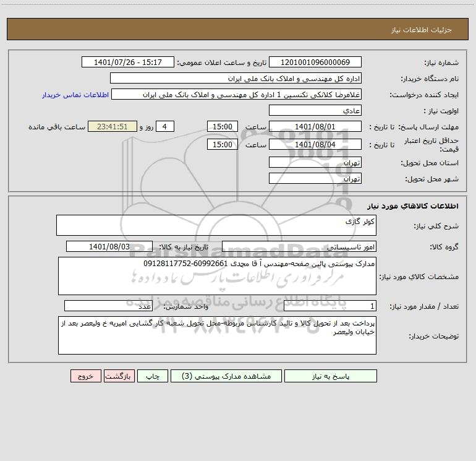Click the واحد شمارش field عدد

108,306
